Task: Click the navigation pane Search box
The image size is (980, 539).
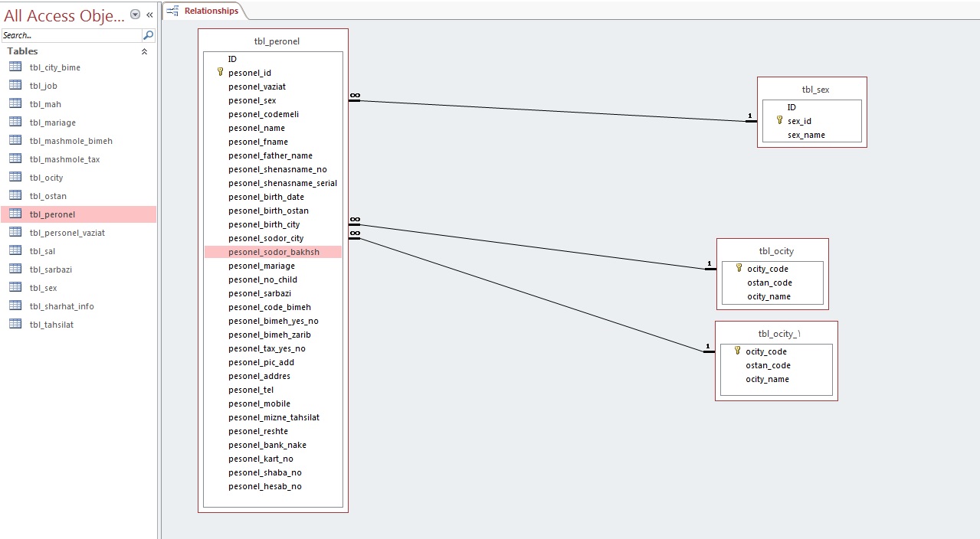Action: 71,35
